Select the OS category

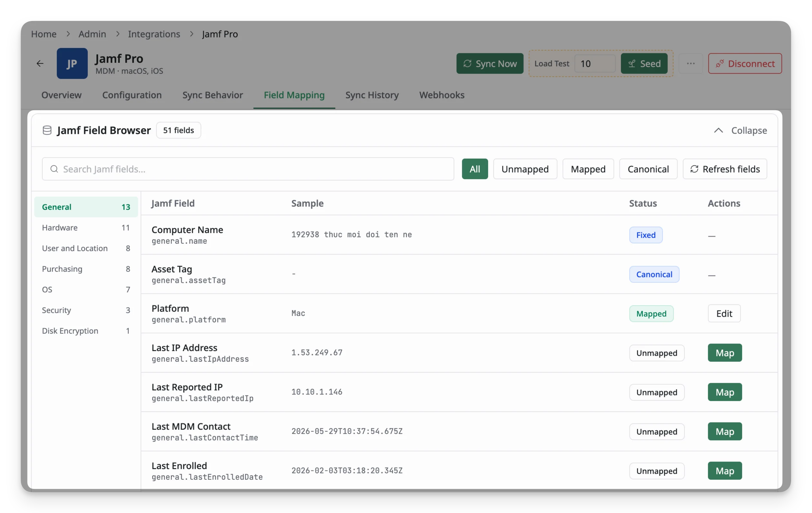86,289
